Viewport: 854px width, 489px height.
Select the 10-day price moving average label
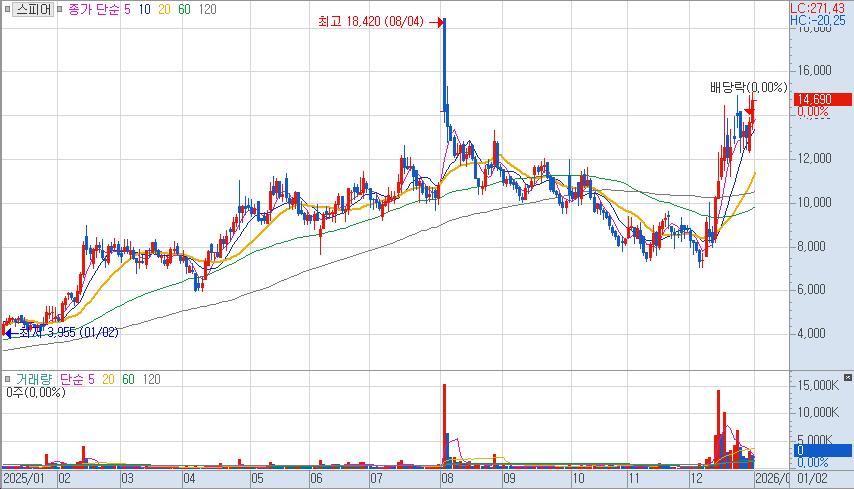click(x=146, y=9)
